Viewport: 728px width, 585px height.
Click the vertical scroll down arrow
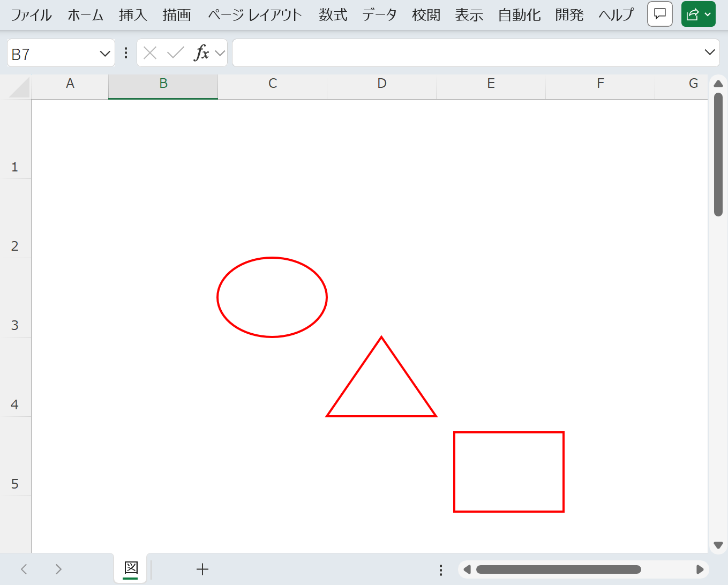(718, 545)
